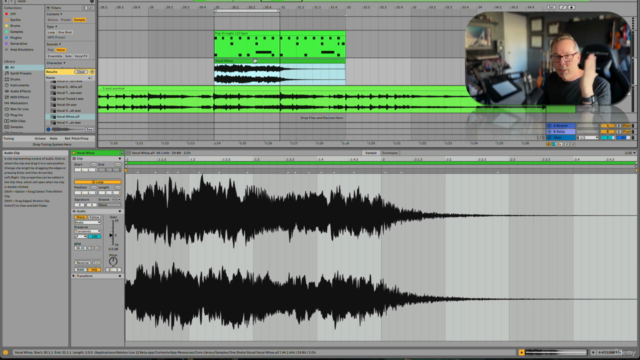Clear the browser Results filters

coord(80,72)
